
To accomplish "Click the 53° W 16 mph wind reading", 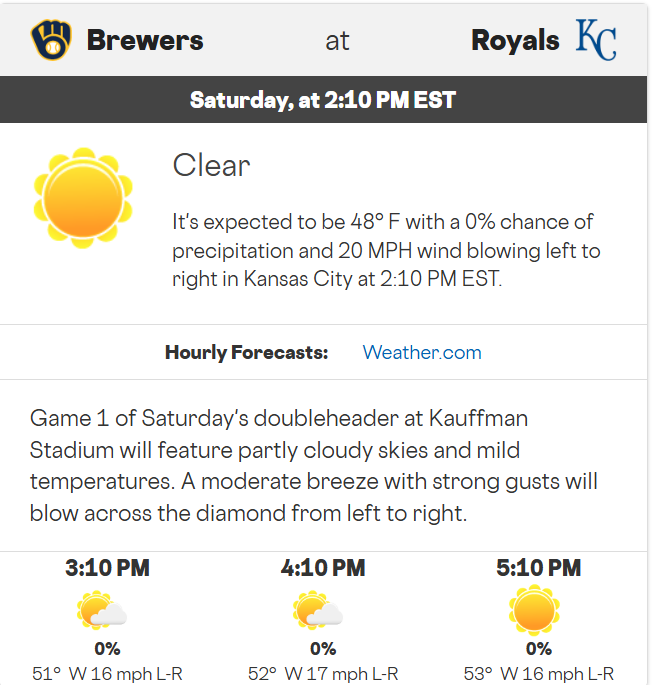I will click(x=538, y=673).
